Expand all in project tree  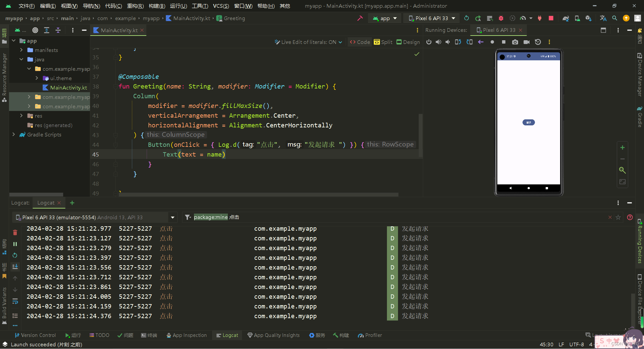47,30
